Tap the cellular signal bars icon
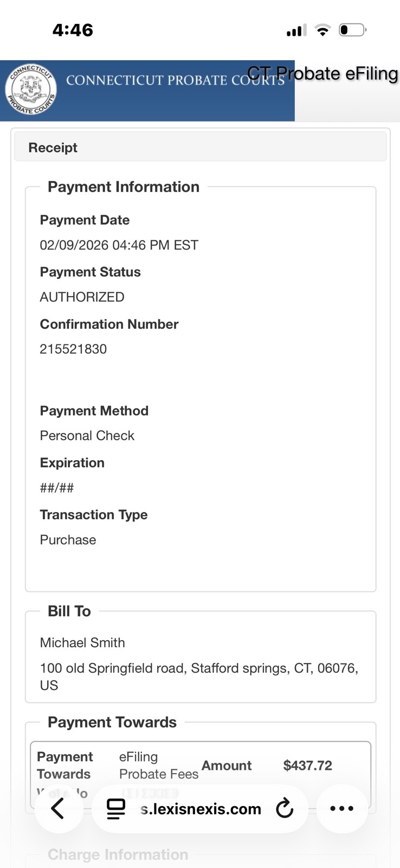Screen dimensions: 400x868 pyautogui.click(x=296, y=30)
